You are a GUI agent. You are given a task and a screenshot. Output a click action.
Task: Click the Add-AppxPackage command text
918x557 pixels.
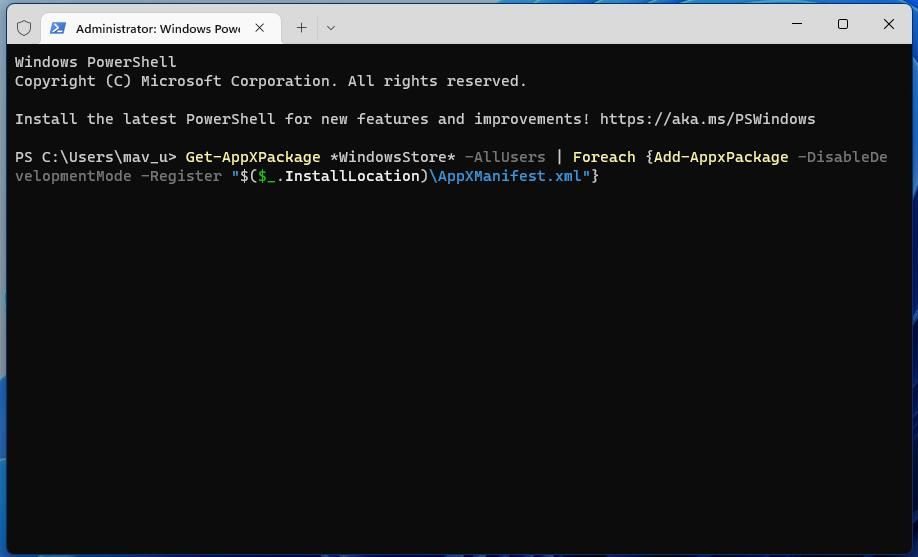(721, 157)
